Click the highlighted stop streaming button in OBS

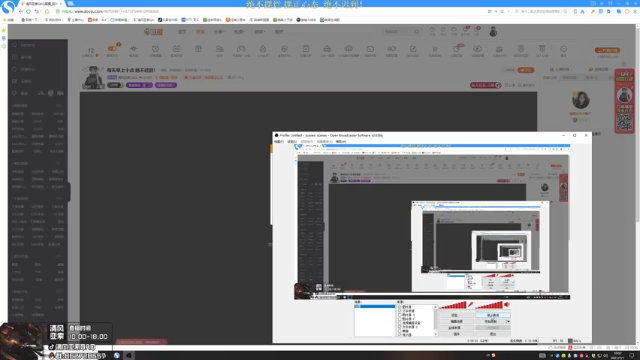click(493, 315)
